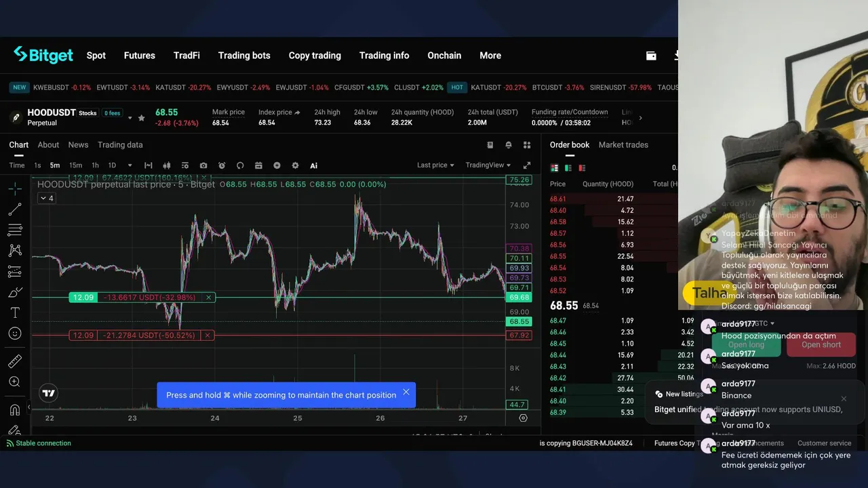868x488 pixels.
Task: Select the 1h timeframe
Action: [x=95, y=165]
